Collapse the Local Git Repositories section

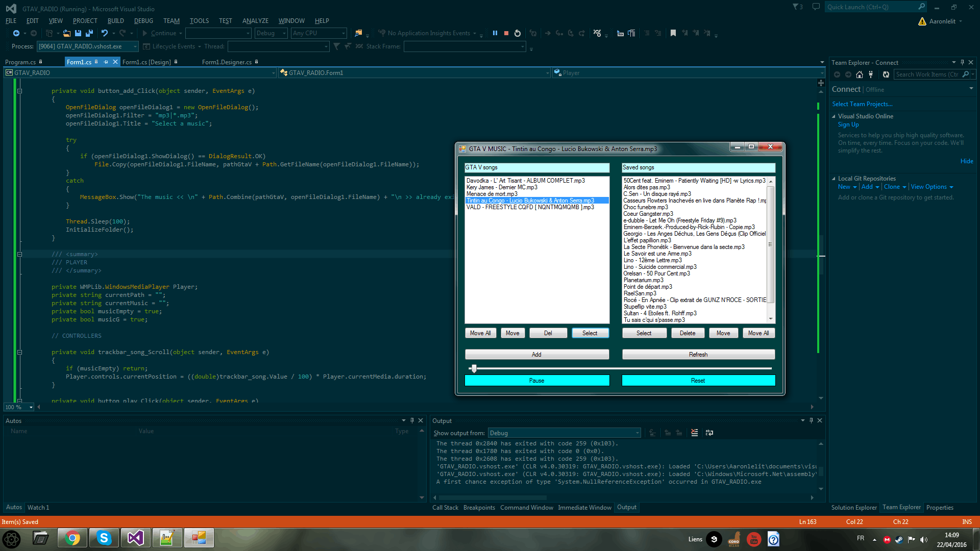pyautogui.click(x=834, y=179)
